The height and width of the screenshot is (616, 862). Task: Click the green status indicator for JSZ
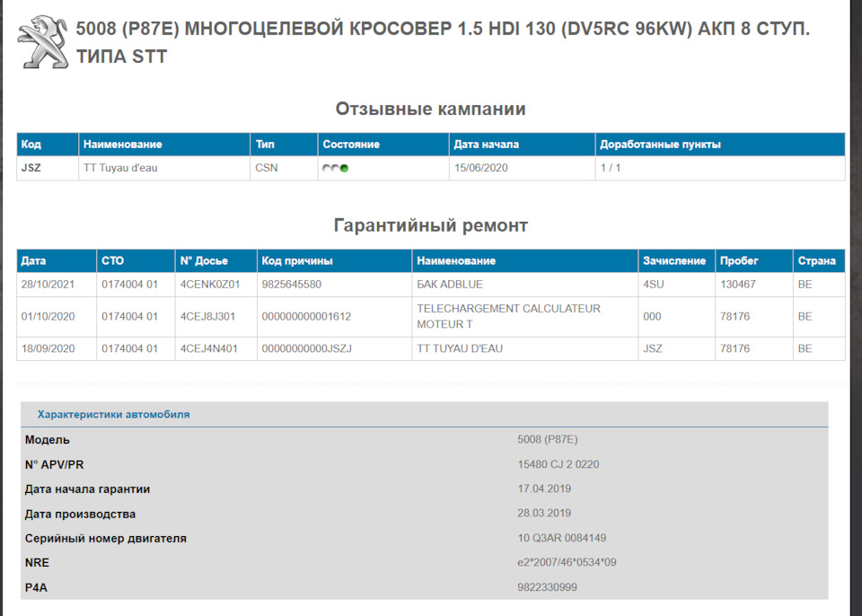(x=344, y=169)
